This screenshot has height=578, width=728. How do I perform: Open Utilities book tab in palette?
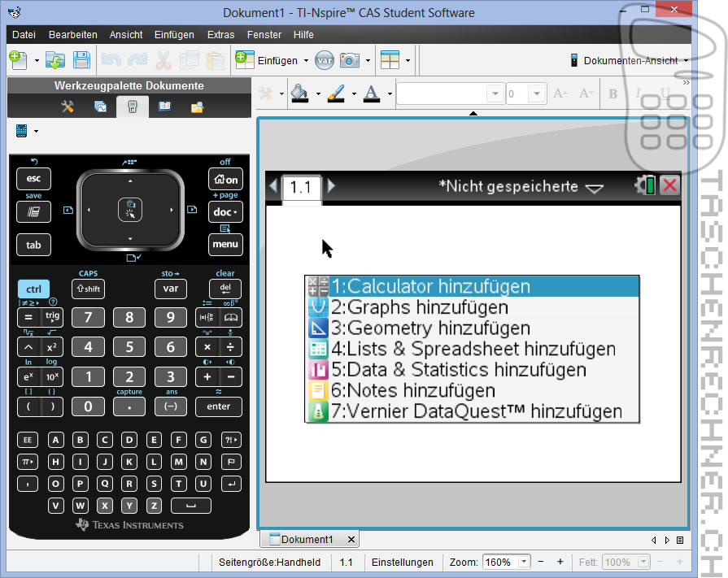(165, 106)
